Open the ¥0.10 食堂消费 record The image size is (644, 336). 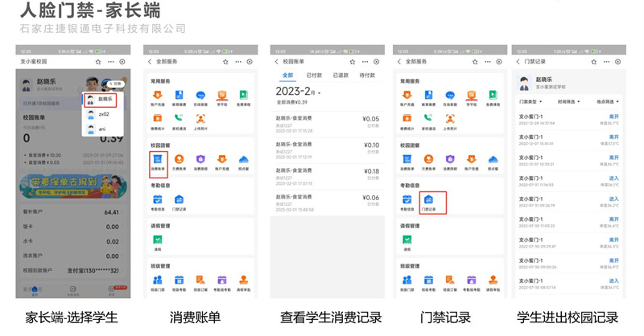[x=328, y=150]
